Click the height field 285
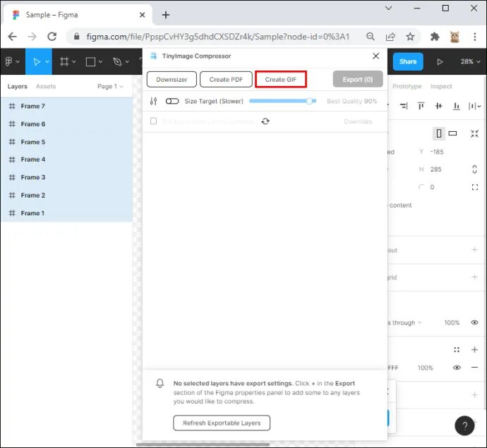 [x=435, y=169]
